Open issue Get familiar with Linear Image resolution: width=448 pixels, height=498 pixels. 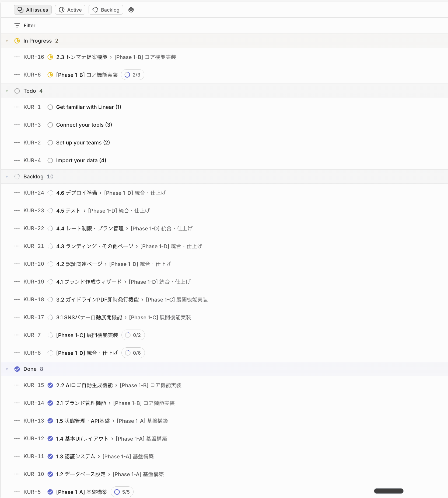89,107
